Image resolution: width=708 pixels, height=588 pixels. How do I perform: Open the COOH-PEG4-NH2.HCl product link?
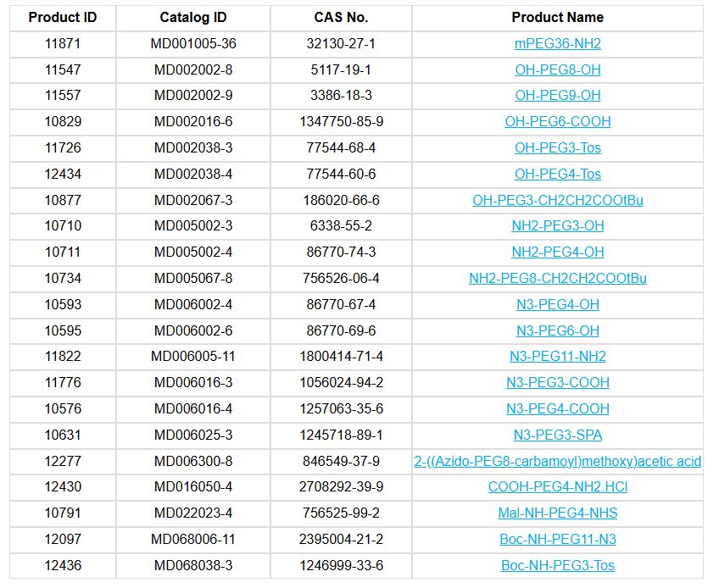point(558,486)
